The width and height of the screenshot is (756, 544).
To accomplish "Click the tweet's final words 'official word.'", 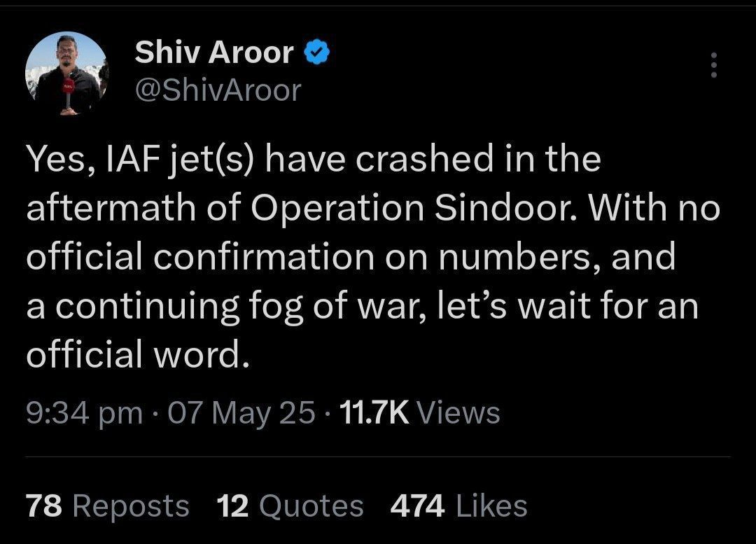I will [139, 354].
